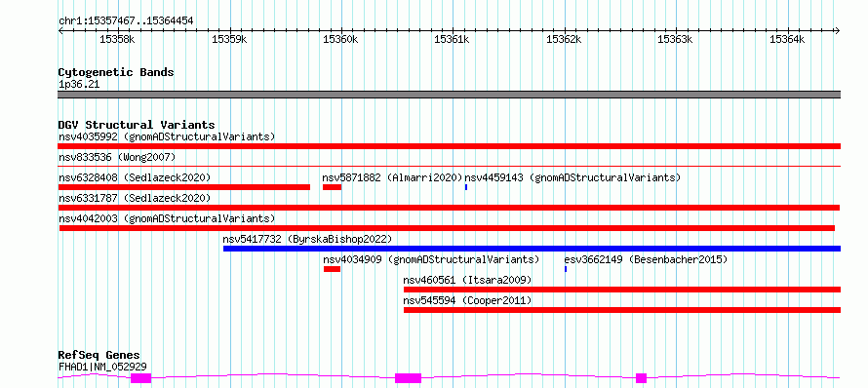Click the nsv4034909 gnomADStructuralVariants label
The height and width of the screenshot is (388, 868).
click(x=431, y=259)
